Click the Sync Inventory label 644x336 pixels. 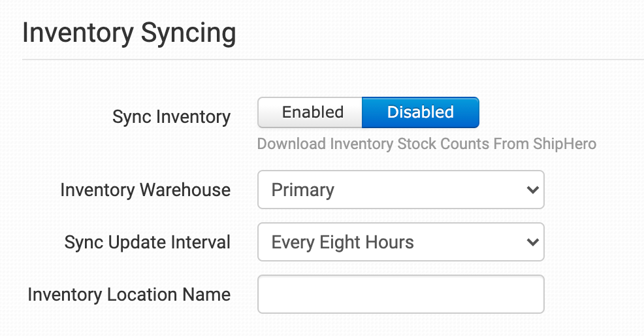tap(171, 117)
